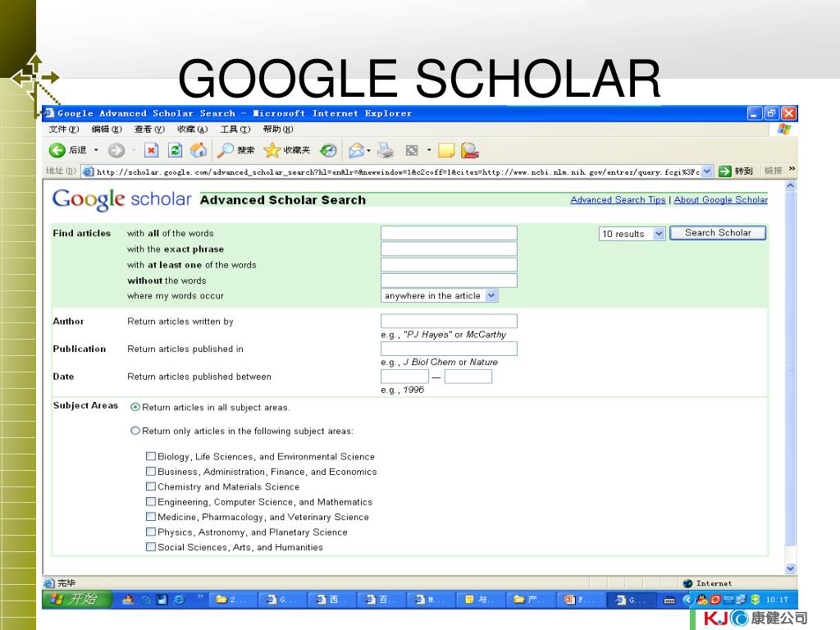This screenshot has width=840, height=630.
Task: Open the Messenger person icon in toolbar
Action: [470, 151]
